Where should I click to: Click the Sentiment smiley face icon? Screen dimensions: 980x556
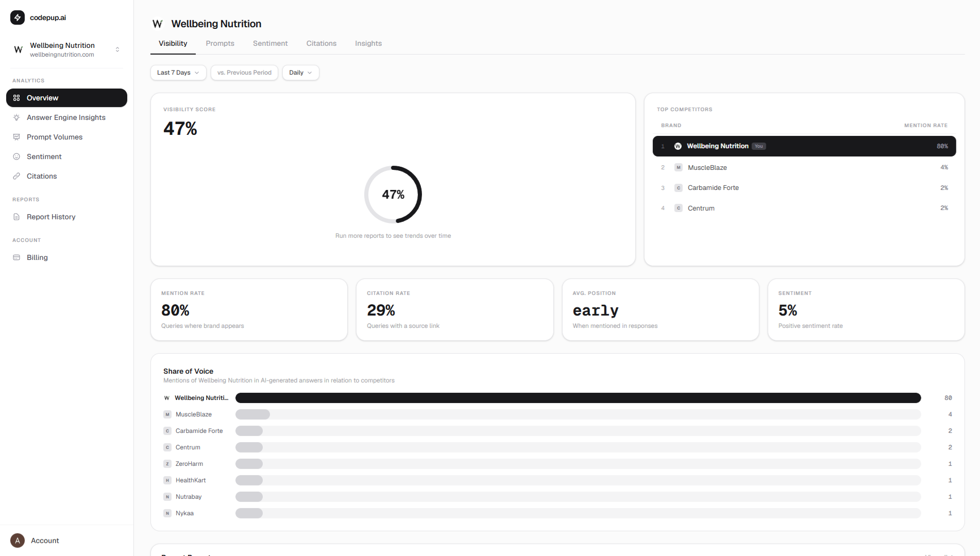(16, 157)
